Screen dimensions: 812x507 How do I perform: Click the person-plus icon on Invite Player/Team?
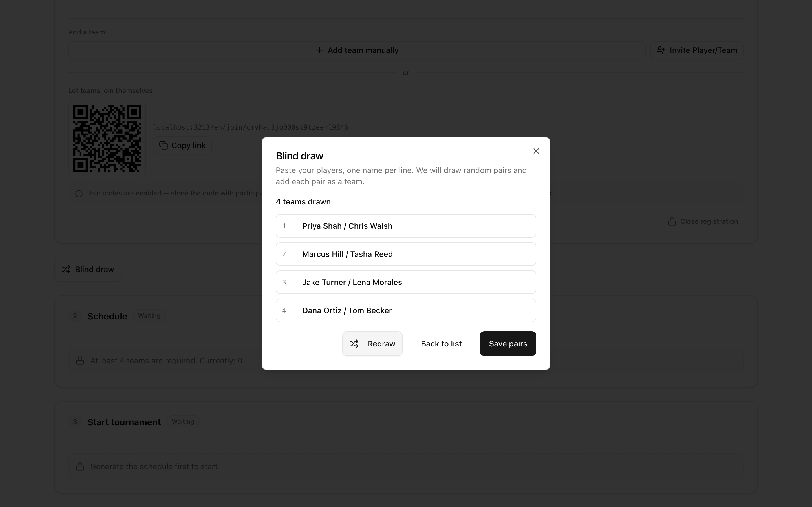661,50
